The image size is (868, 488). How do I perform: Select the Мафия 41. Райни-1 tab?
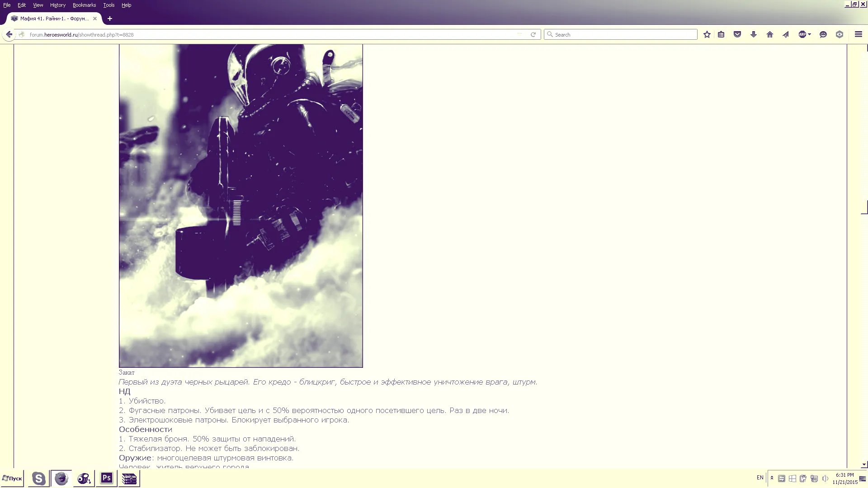[54, 19]
